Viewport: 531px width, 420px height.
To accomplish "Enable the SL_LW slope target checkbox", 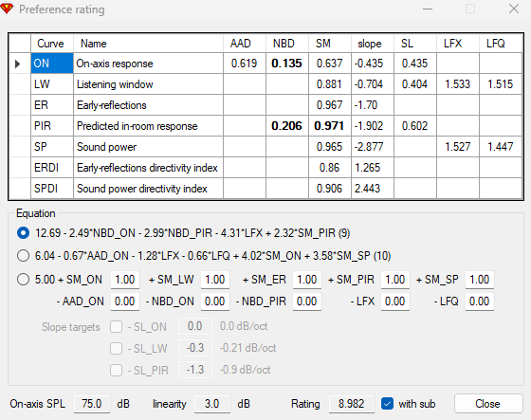I will tap(116, 349).
